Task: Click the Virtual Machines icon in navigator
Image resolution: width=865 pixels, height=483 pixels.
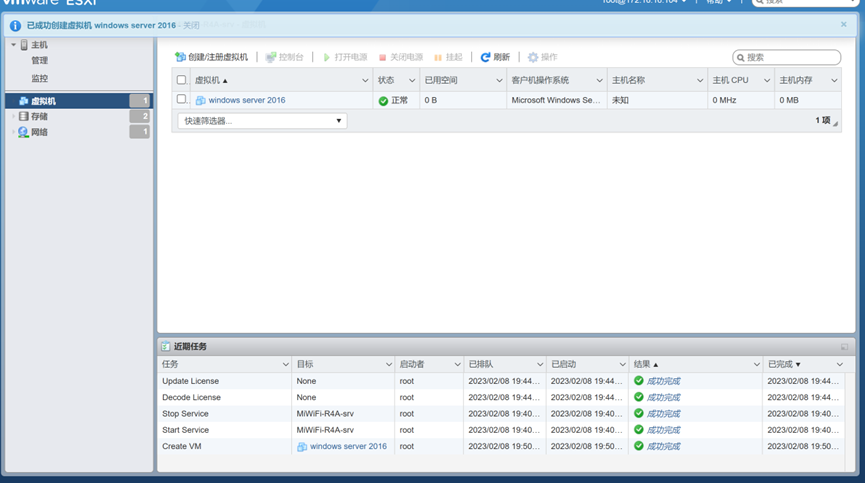Action: click(23, 101)
